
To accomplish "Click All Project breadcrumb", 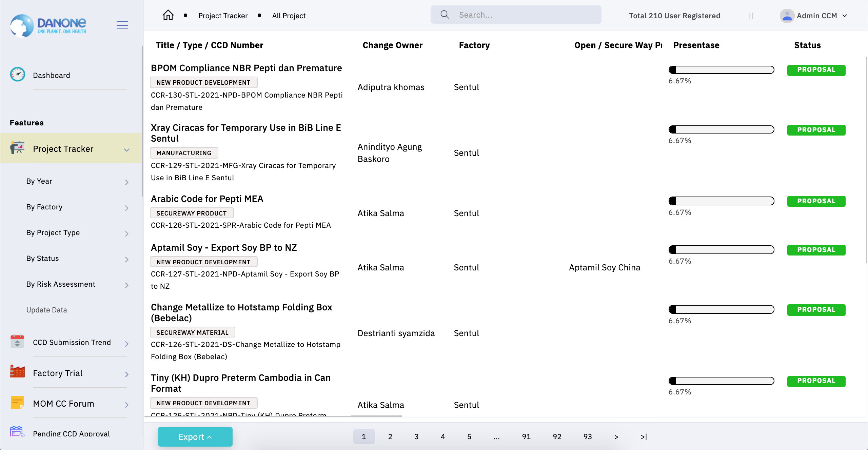I will (x=289, y=16).
